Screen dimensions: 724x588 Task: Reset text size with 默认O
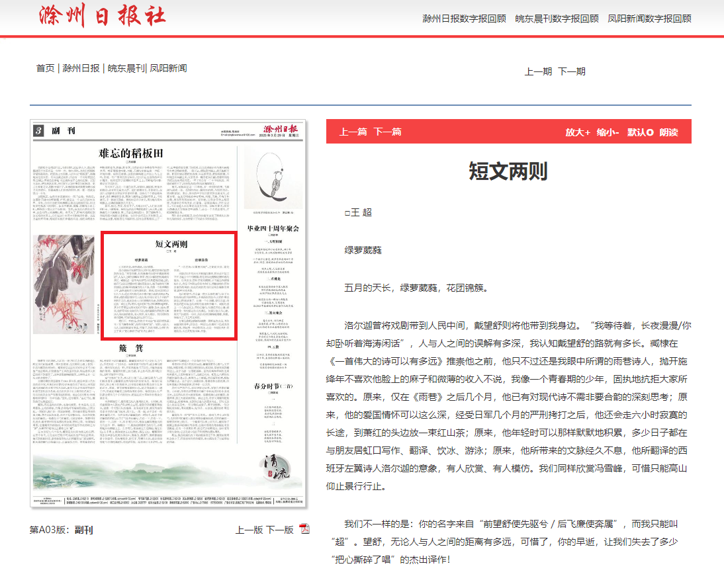640,132
